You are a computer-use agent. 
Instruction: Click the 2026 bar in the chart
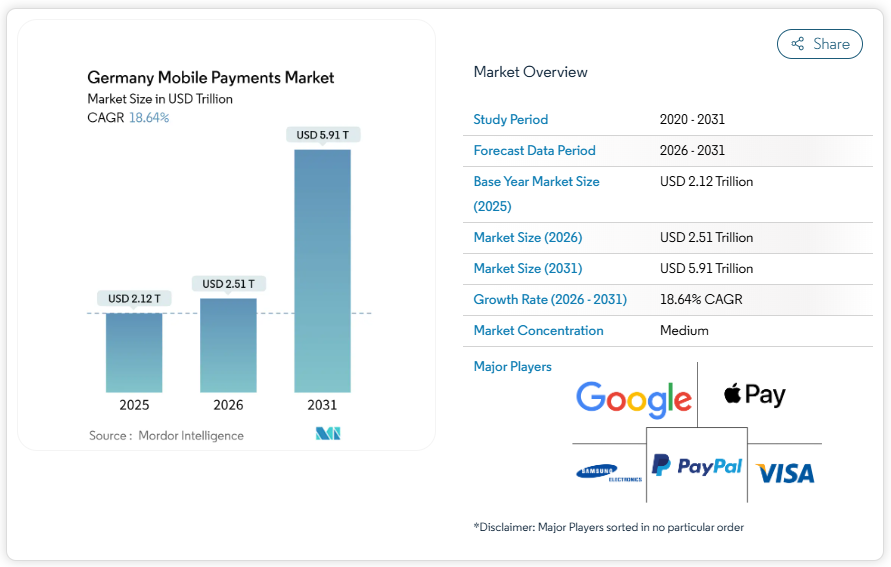pyautogui.click(x=228, y=345)
